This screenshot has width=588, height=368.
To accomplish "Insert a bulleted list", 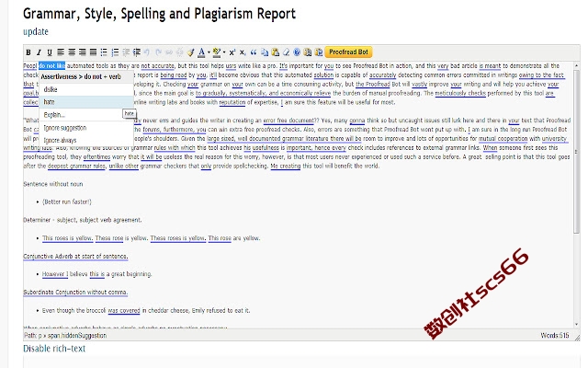I will 104,52.
